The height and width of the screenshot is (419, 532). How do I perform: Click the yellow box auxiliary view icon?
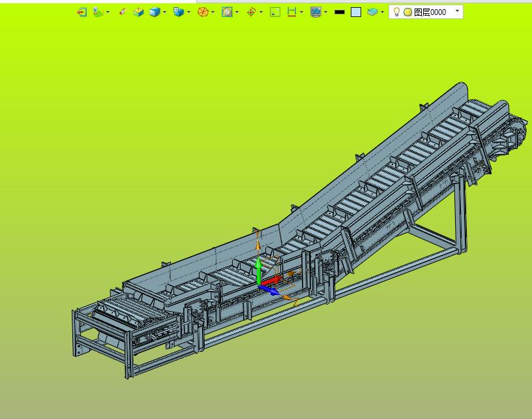tap(138, 12)
